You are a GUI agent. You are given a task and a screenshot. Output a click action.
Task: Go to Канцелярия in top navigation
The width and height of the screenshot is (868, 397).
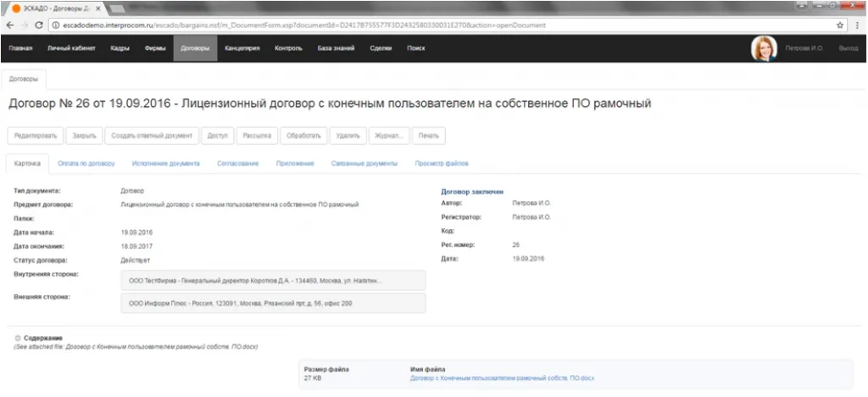[x=242, y=49]
